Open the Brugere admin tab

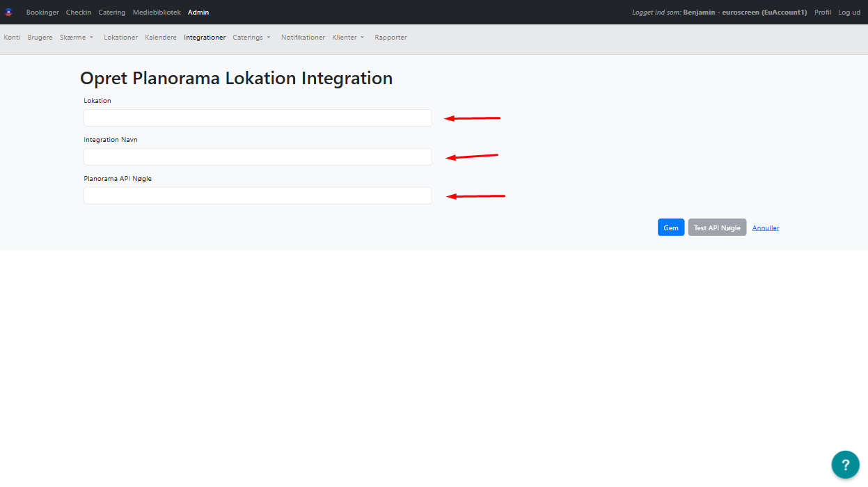pos(40,38)
